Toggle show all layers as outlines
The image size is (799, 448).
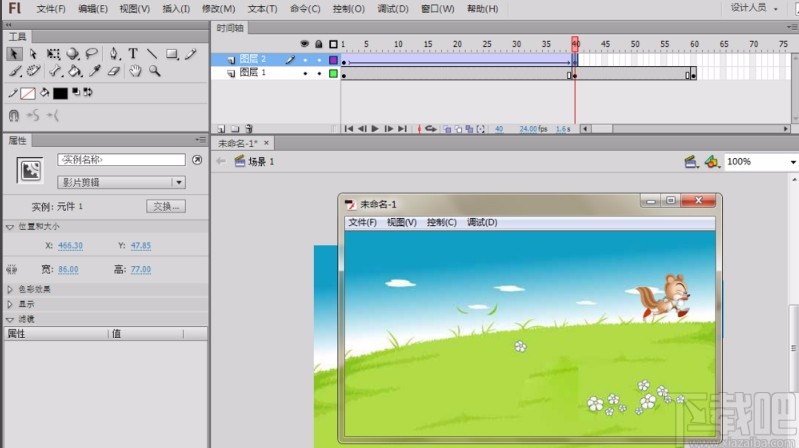[x=333, y=44]
